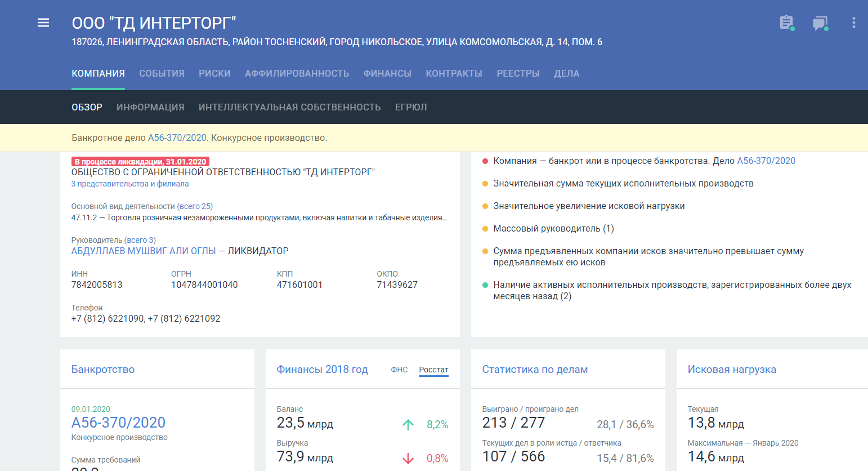
Task: Click 'Значительное увеличение исковой нагрузки' risk item
Action: pyautogui.click(x=589, y=206)
